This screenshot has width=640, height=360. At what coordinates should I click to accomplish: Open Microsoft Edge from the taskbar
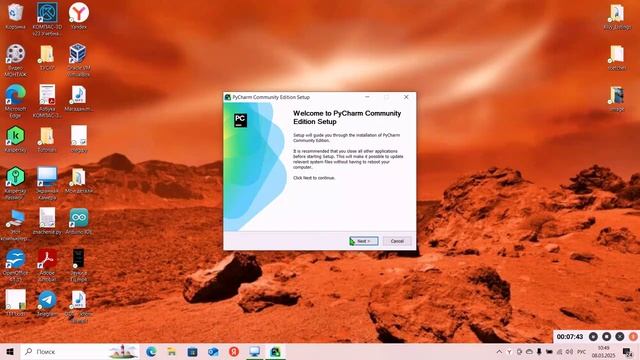point(151,351)
